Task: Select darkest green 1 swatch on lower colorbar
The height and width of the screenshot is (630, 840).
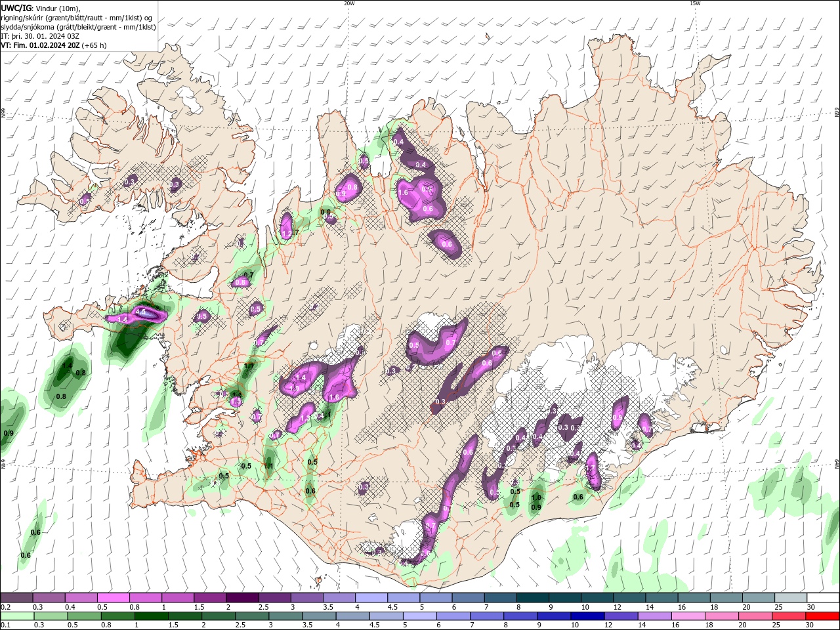Action: click(151, 616)
